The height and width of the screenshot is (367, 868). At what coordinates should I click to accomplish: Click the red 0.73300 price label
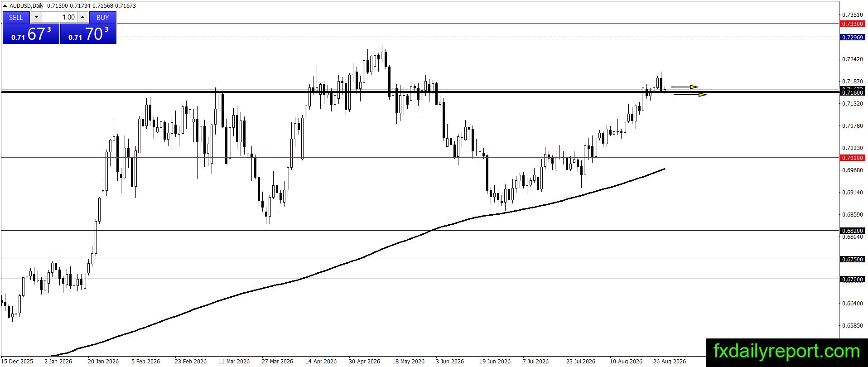852,24
